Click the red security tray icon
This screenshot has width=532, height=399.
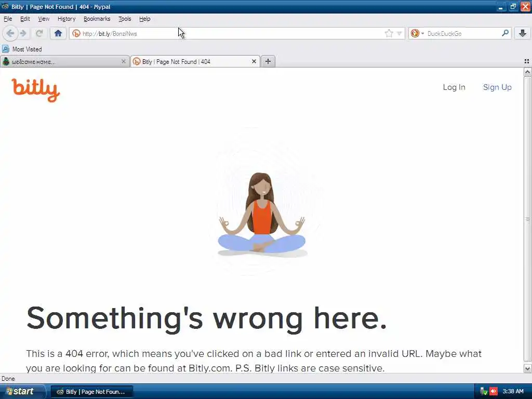494,392
